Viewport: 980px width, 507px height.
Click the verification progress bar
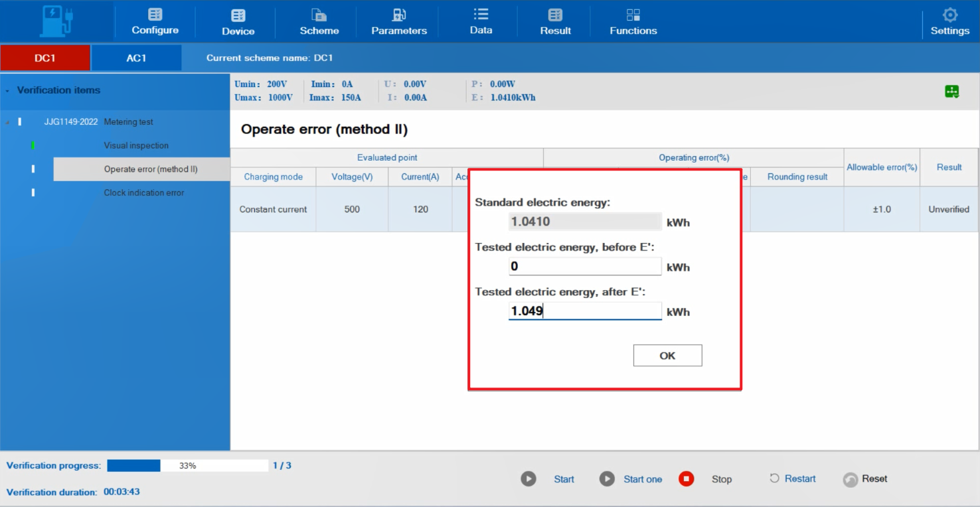click(187, 466)
